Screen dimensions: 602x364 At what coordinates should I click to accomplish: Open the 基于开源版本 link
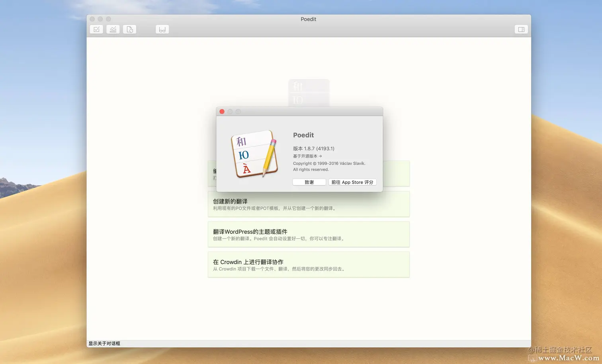(307, 156)
